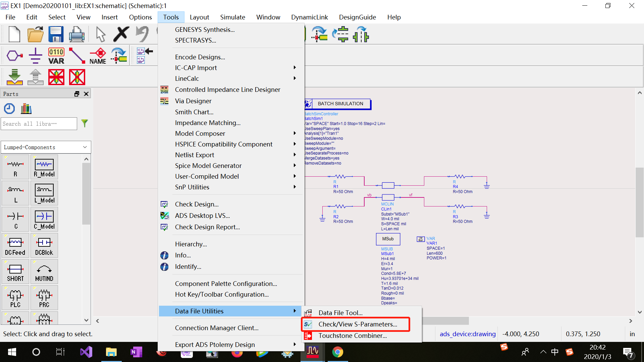Choose Check/View S-Parameters menu entry
This screenshot has width=644, height=362.
[x=358, y=324]
